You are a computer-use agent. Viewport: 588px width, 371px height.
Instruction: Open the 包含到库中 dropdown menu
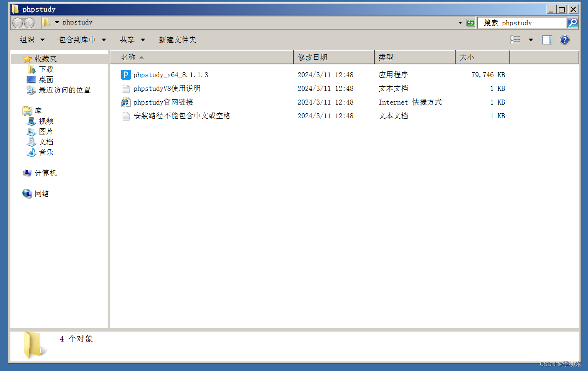point(82,40)
